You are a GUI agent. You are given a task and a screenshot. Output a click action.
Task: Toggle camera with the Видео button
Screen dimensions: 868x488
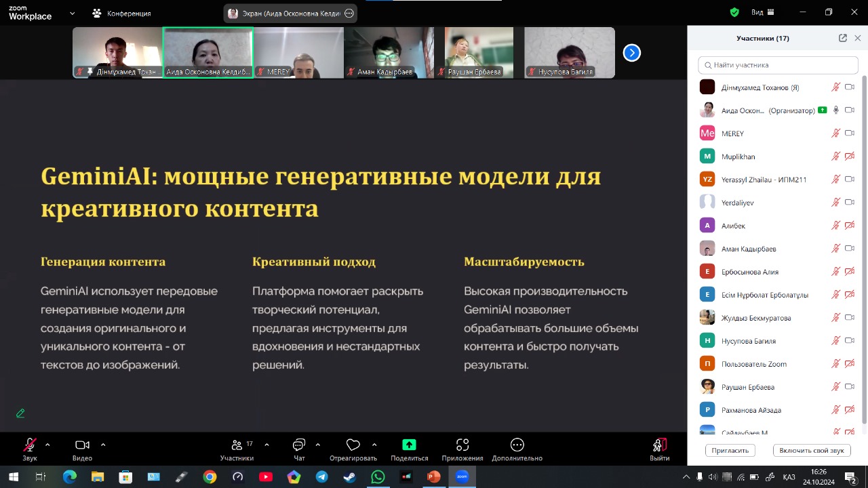(x=82, y=445)
